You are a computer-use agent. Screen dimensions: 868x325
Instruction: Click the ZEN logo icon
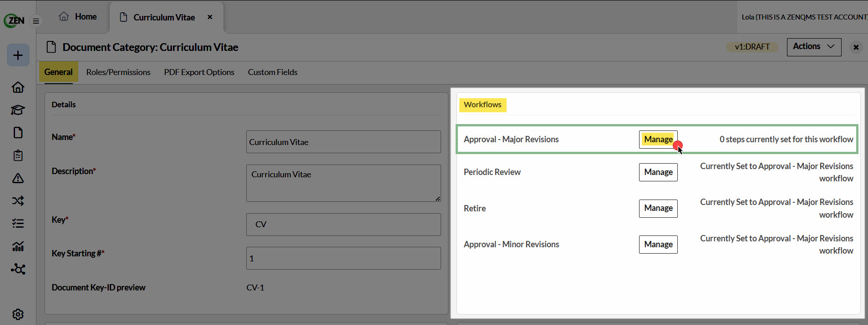click(14, 20)
